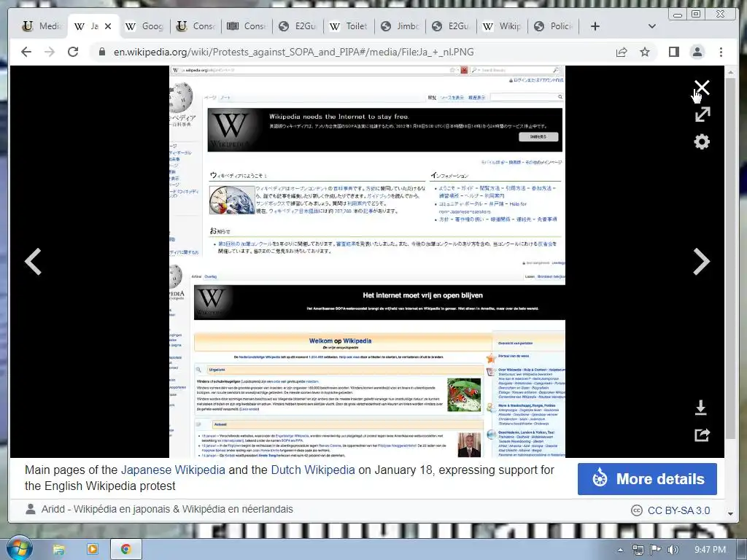747x560 pixels.
Task: Click Chrome icon in taskbar
Action: click(x=125, y=550)
